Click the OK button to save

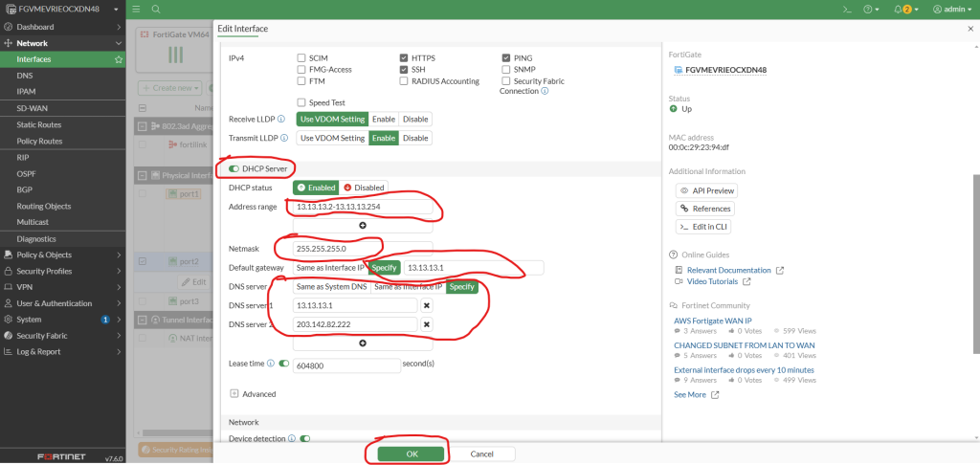[410, 454]
